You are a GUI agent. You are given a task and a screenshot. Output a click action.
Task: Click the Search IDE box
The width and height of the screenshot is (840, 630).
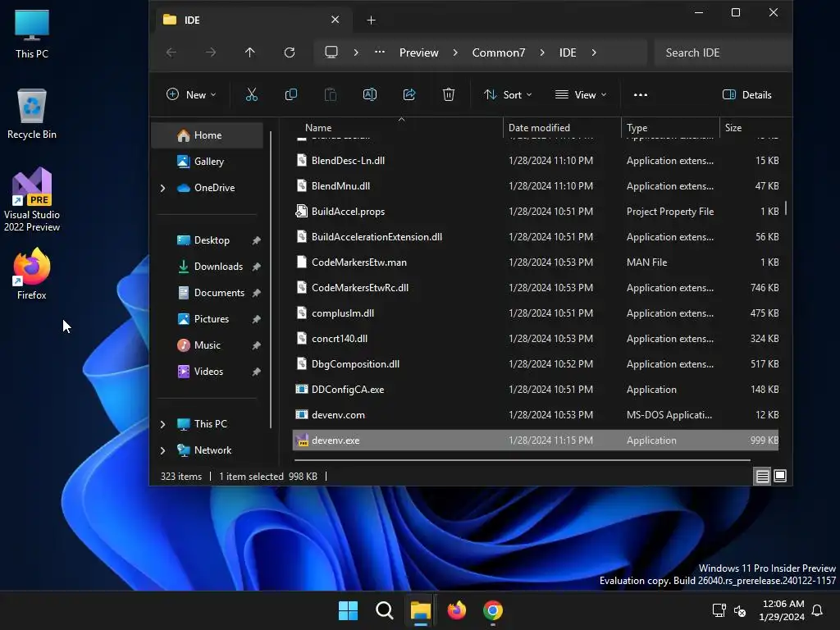(x=724, y=52)
